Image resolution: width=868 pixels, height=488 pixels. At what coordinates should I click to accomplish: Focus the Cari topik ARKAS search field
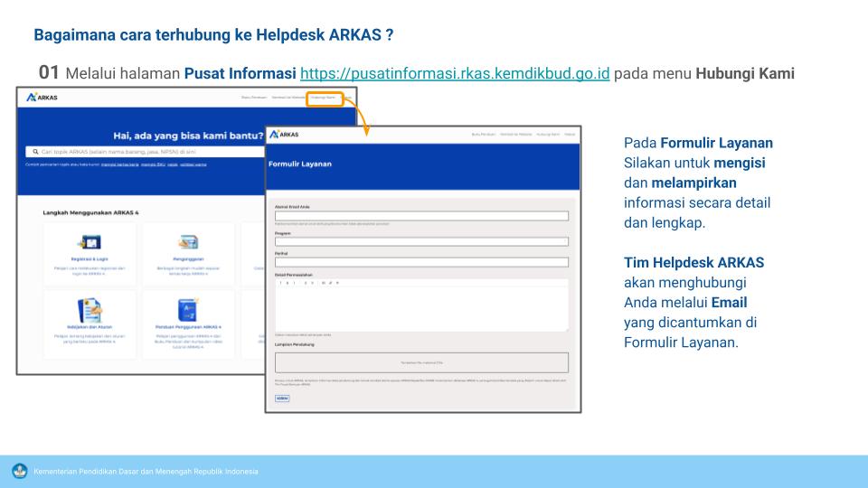point(145,152)
